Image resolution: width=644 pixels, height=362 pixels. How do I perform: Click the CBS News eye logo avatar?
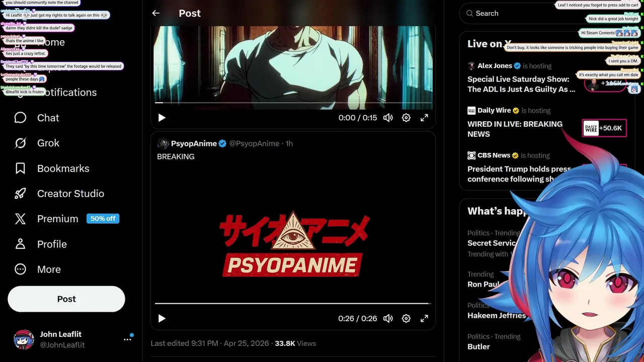pos(471,155)
